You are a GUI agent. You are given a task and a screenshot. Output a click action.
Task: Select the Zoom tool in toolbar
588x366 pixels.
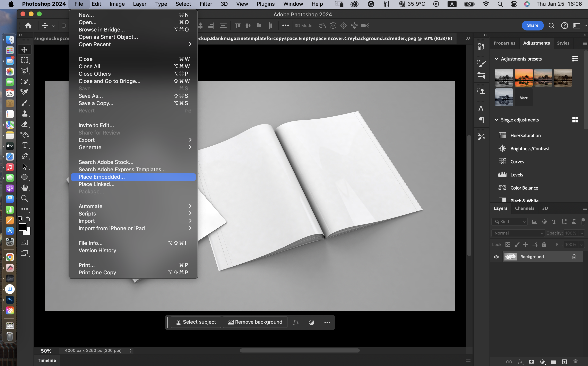pos(25,198)
